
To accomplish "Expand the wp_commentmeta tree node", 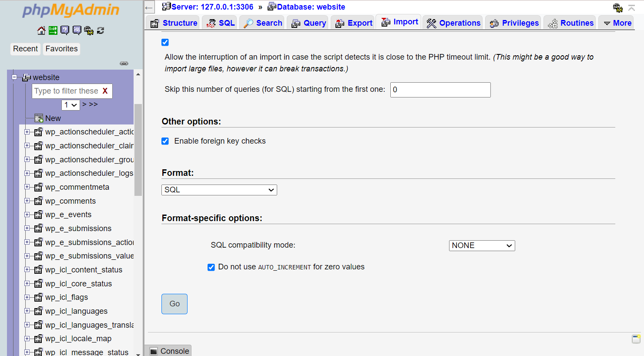I will click(27, 187).
